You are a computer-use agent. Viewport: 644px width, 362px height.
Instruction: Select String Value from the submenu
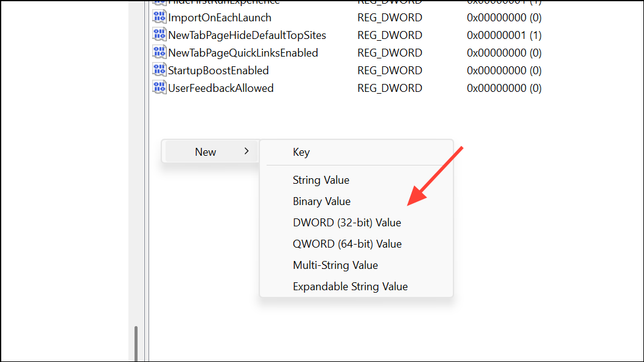pyautogui.click(x=321, y=180)
